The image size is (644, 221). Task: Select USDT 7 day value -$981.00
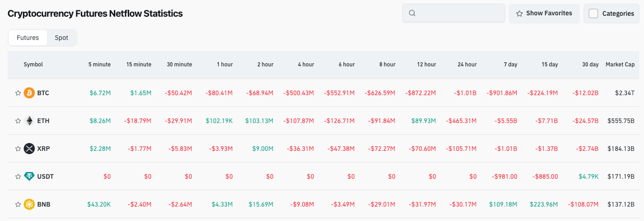click(x=505, y=176)
